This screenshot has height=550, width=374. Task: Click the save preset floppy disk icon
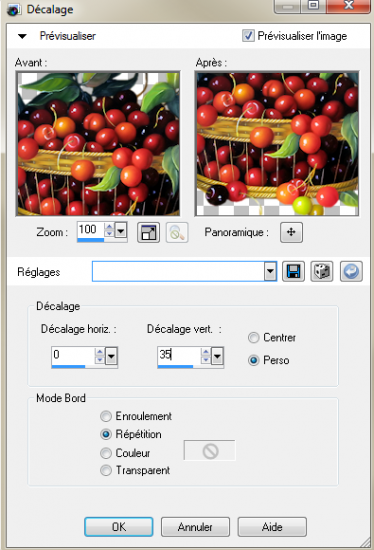[x=293, y=271]
